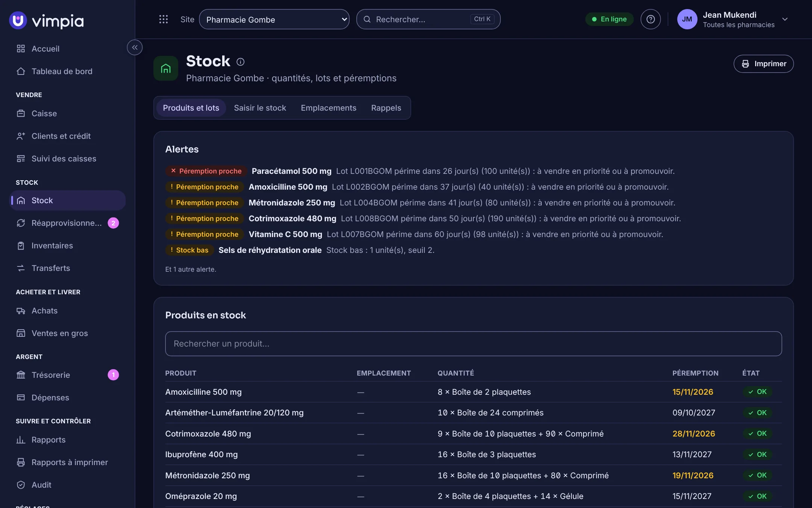Open Dépenses in the sidebar
812x508 pixels.
pos(68,397)
